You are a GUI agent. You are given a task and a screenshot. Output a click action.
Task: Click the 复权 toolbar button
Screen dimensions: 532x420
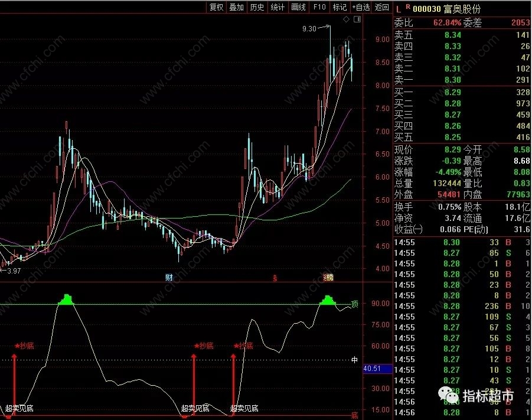coord(217,7)
